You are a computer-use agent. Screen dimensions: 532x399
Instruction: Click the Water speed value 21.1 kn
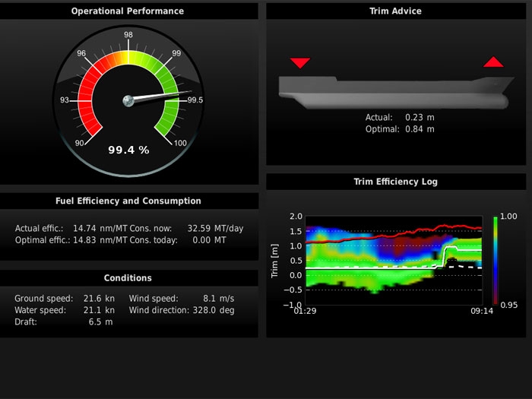(99, 310)
